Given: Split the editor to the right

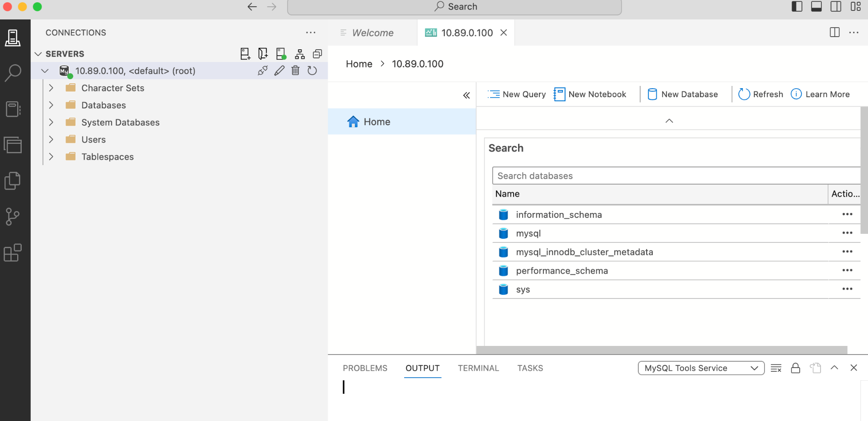Looking at the screenshot, I should click(x=835, y=33).
